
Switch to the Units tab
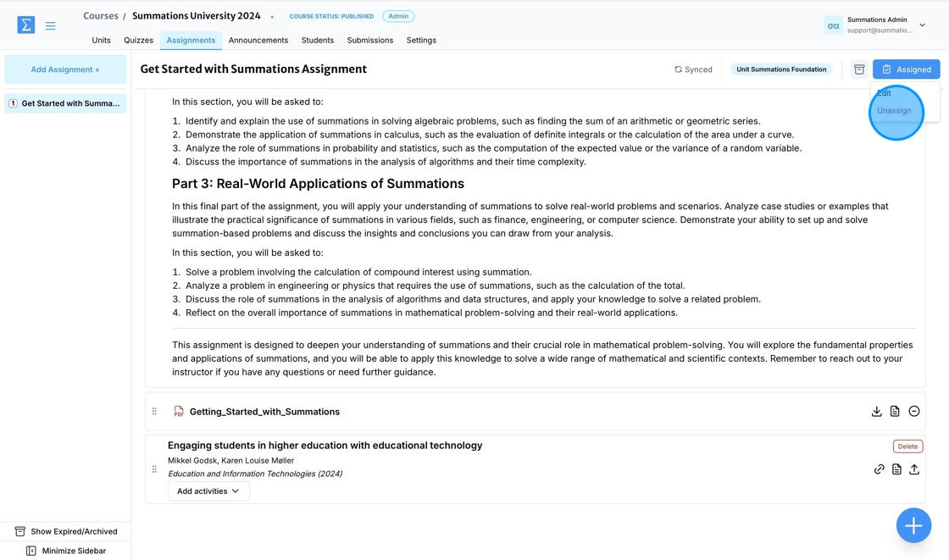pos(101,41)
